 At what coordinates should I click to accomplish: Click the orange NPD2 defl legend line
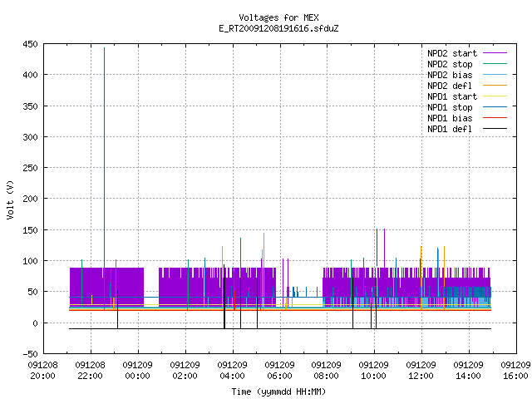pos(495,86)
